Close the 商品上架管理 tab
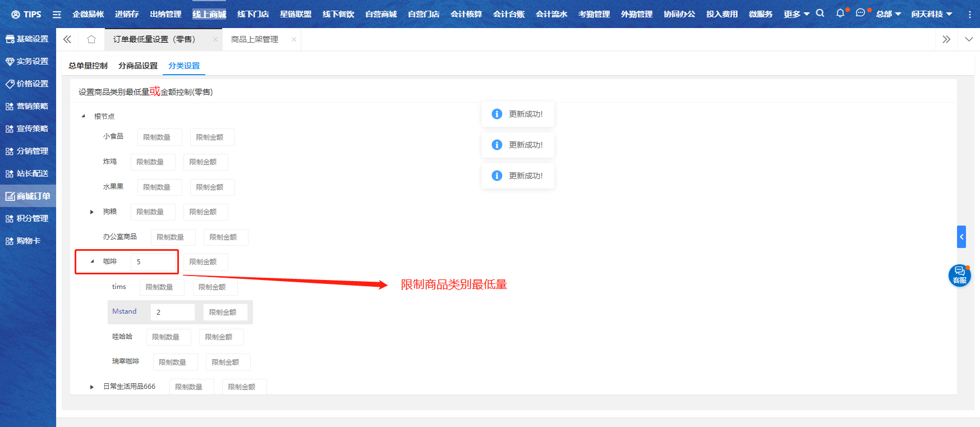The height and width of the screenshot is (427, 980). (x=294, y=39)
